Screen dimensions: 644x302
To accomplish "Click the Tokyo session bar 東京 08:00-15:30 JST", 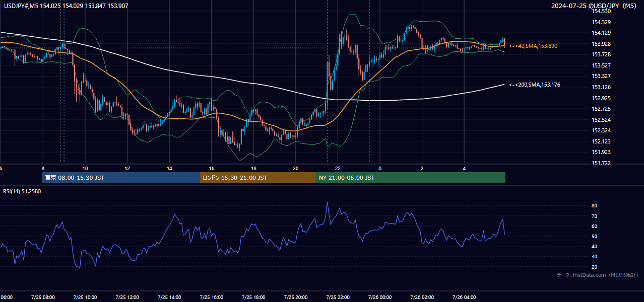I will (x=121, y=178).
